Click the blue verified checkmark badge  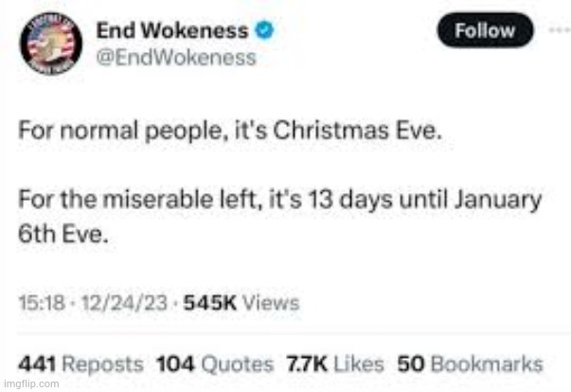pos(264,30)
